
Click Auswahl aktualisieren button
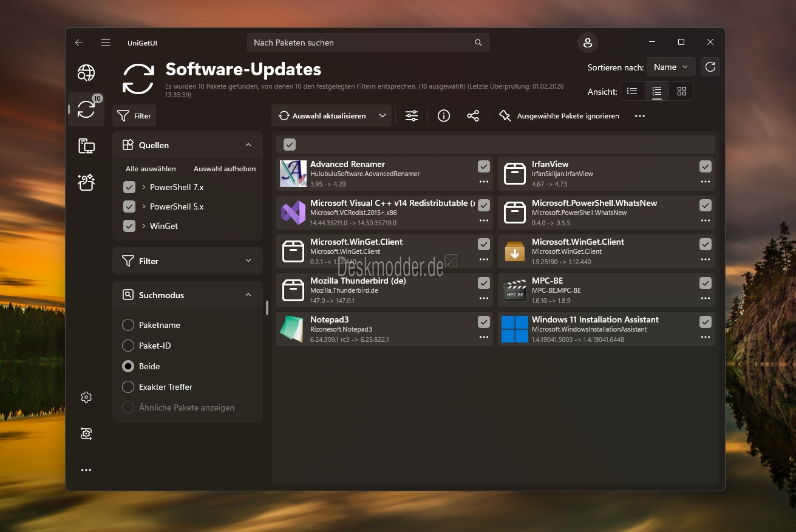pyautogui.click(x=322, y=115)
